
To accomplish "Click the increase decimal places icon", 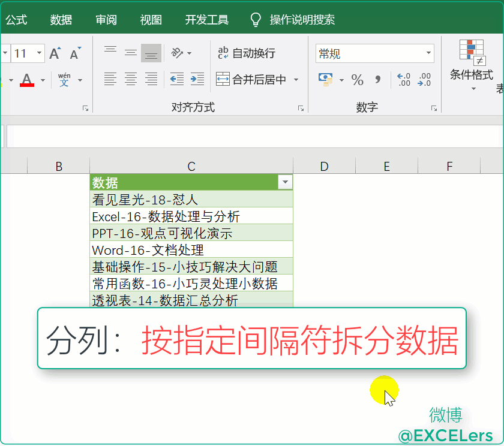I will click(404, 80).
